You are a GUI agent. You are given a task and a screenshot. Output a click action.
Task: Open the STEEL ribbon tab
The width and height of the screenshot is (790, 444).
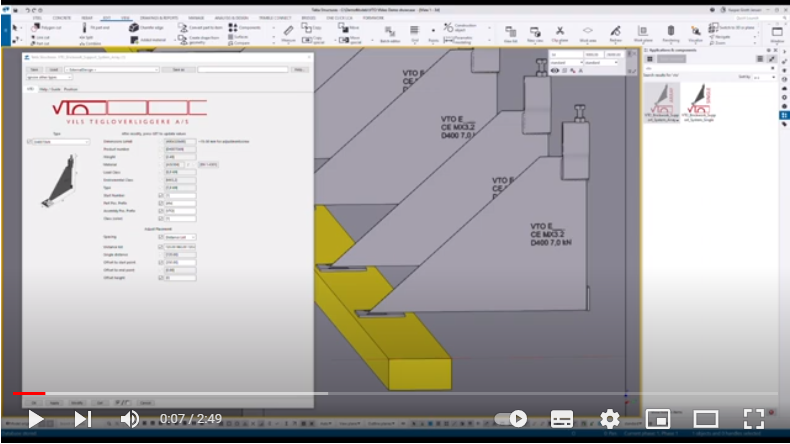(x=37, y=18)
